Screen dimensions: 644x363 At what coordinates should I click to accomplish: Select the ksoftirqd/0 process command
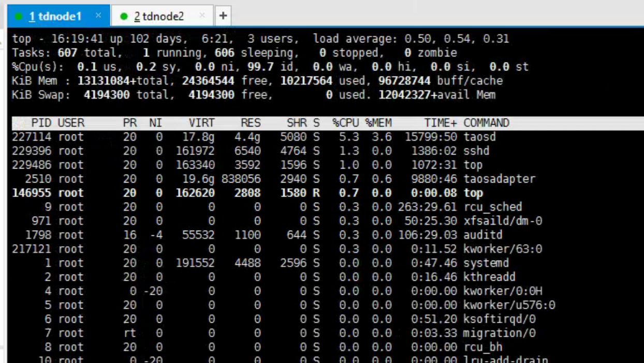[x=500, y=319]
